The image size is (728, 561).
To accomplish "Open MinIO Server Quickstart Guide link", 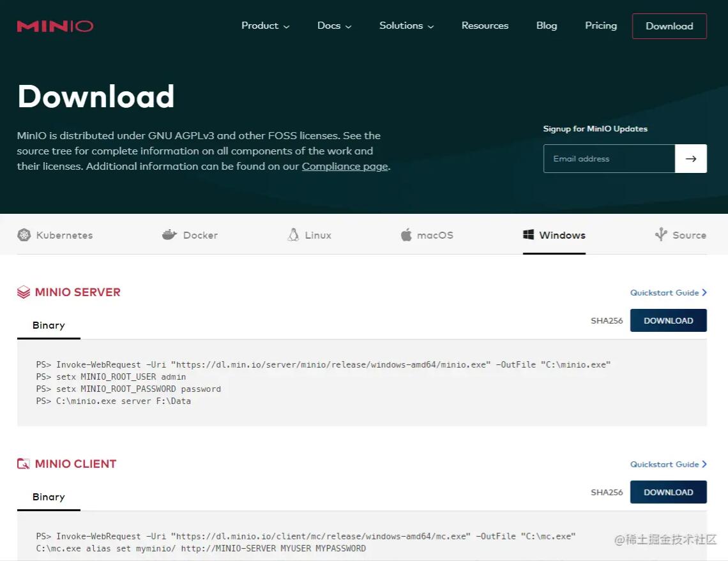I will pos(664,292).
